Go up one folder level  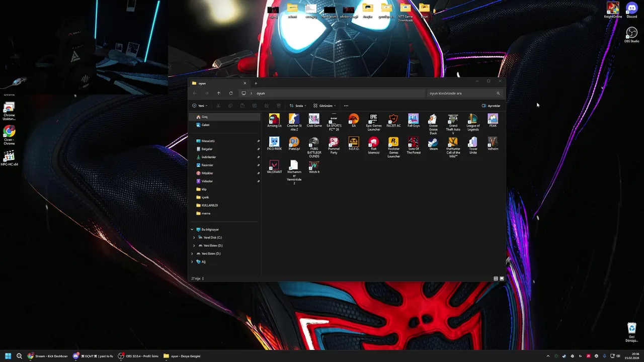219,93
